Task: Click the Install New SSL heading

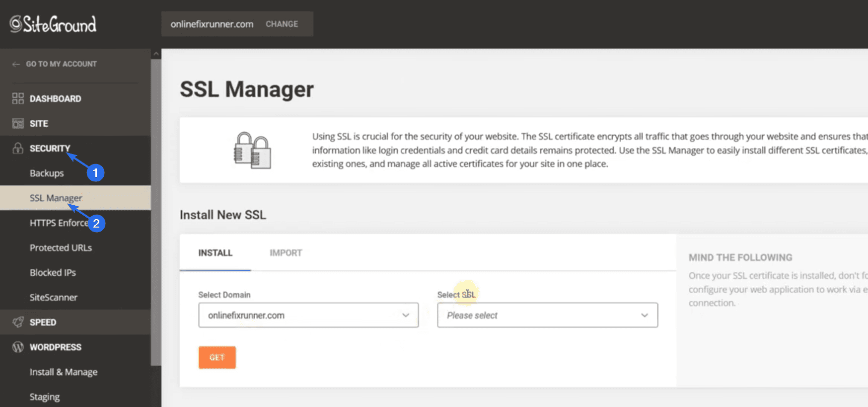Action: (223, 215)
